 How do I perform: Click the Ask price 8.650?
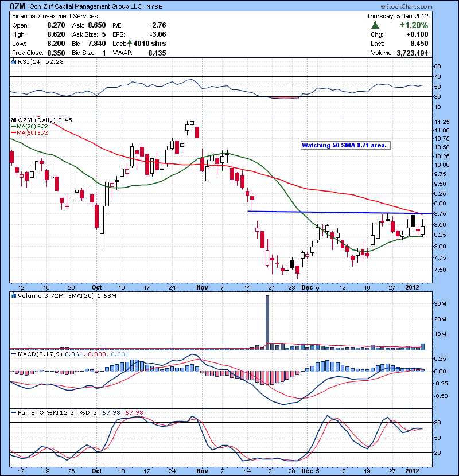pos(97,25)
